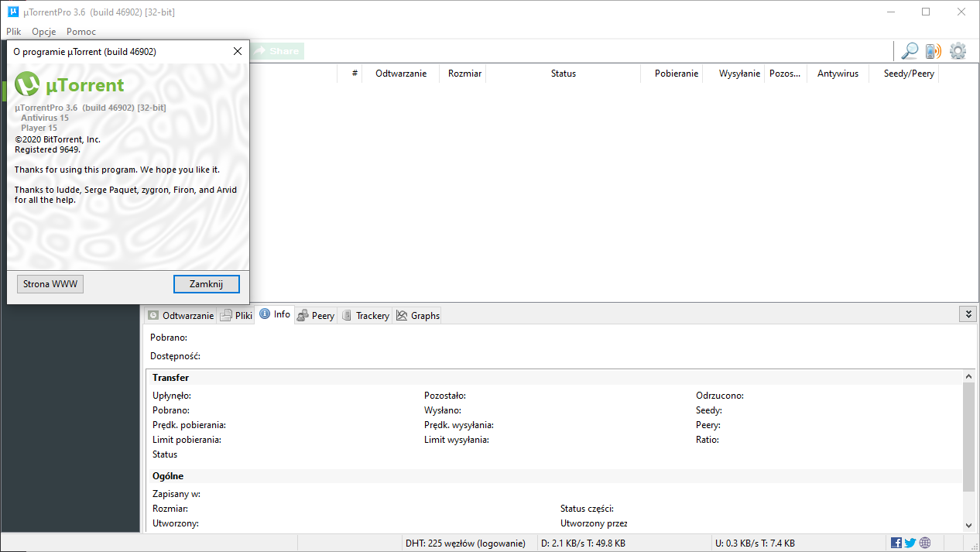Viewport: 980px width, 552px height.
Task: Open the Pomoc menu
Action: tap(81, 32)
